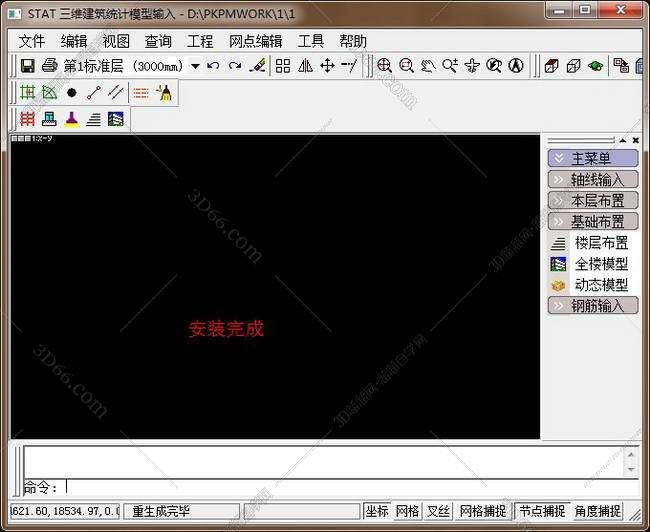Screen dimensions: 650x532
Task: Click the yellow broom cleanup icon
Action: [166, 92]
